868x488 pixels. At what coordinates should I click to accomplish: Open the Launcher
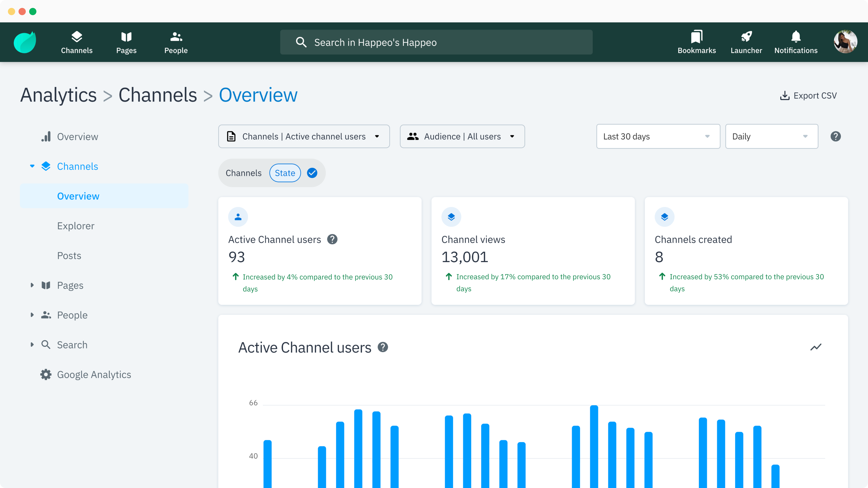coord(746,42)
